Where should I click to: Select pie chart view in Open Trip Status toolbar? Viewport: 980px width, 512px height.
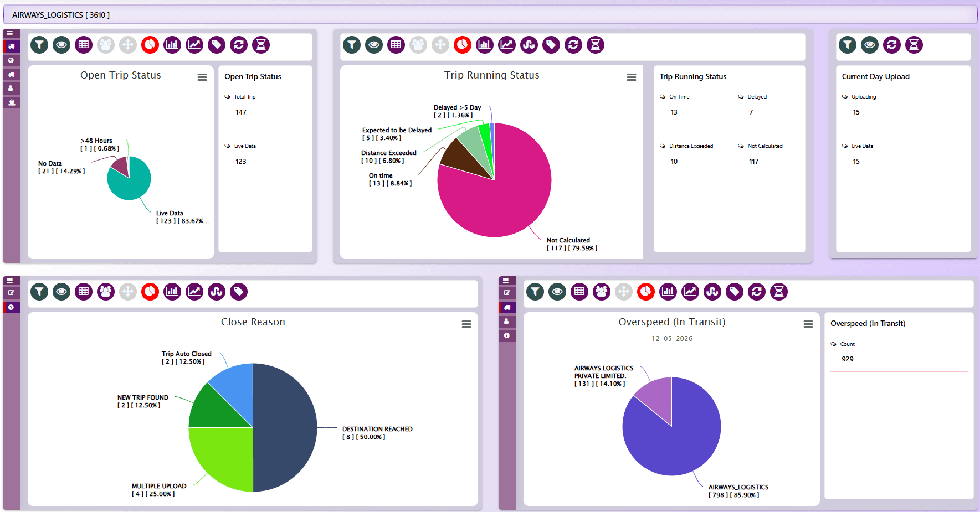[150, 45]
